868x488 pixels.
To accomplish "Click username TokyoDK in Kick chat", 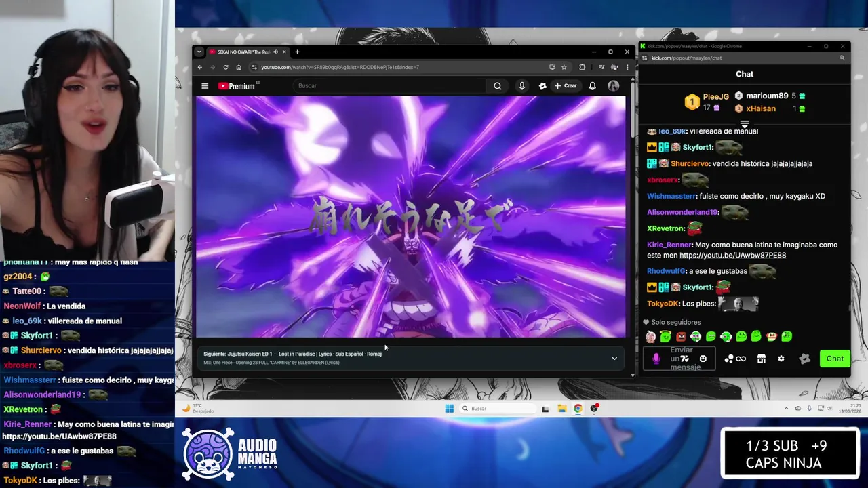I will 663,304.
